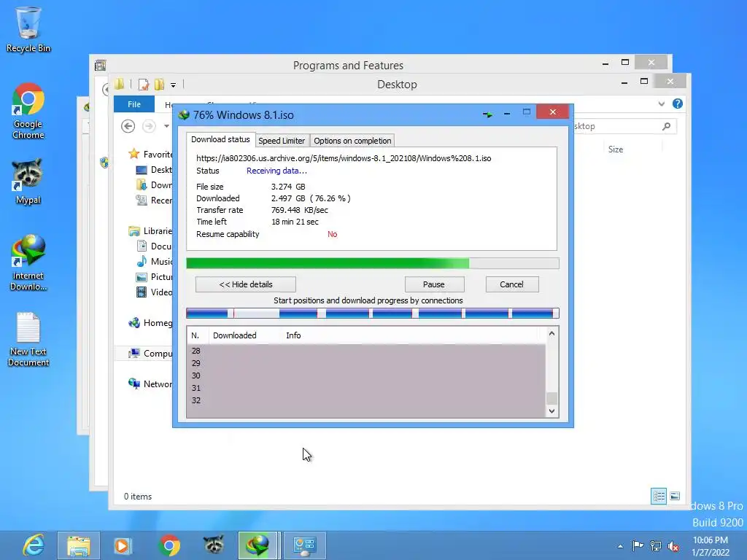Open the media player taskbar icon

(123, 545)
